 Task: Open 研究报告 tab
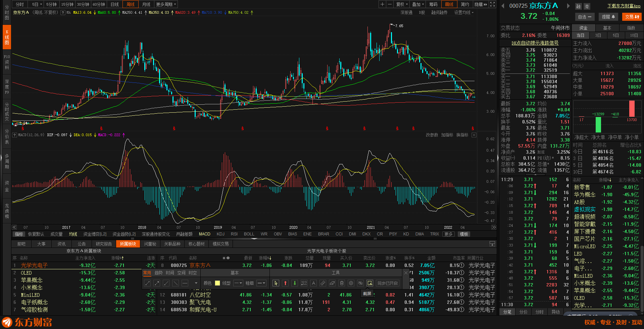tap(104, 244)
